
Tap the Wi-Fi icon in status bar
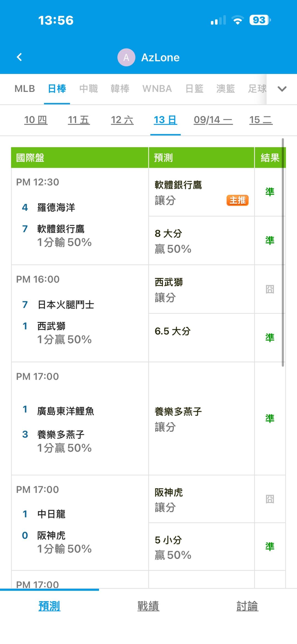238,20
